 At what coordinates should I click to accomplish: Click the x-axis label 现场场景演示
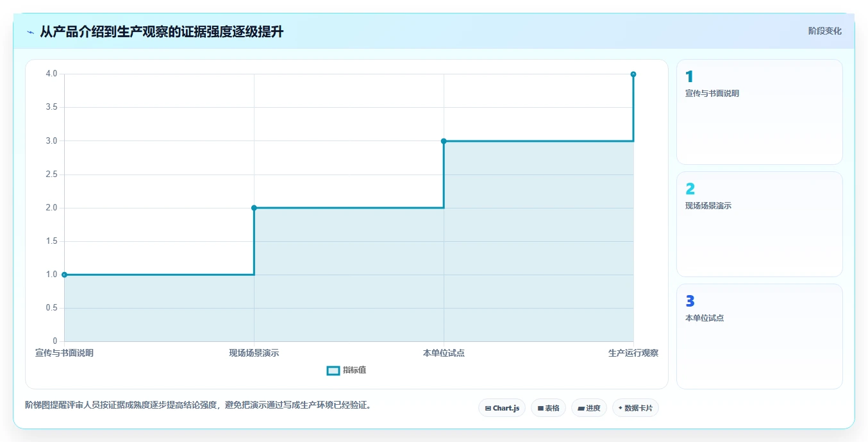click(254, 353)
